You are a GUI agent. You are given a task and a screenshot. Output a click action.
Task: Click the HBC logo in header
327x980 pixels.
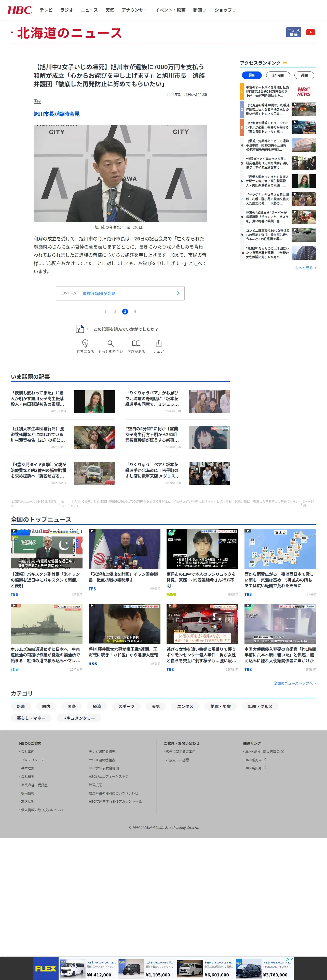click(x=19, y=10)
